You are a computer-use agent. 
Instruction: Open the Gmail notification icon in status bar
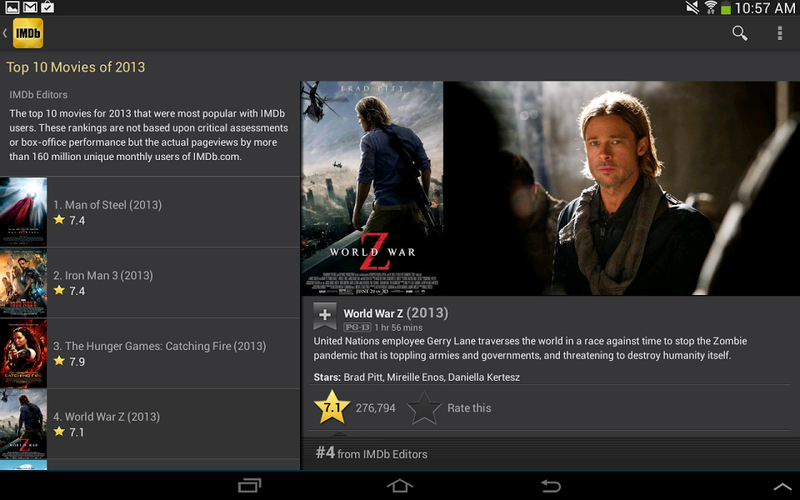(30, 7)
